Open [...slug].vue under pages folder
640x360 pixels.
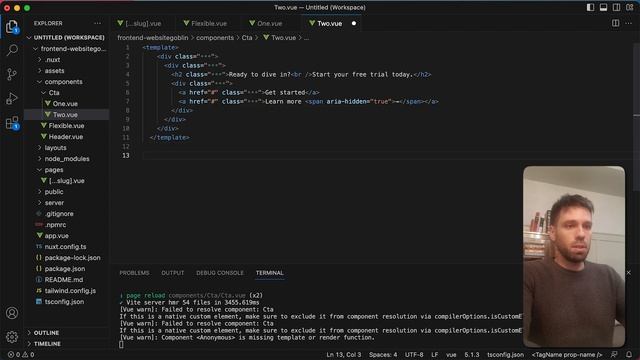click(66, 180)
